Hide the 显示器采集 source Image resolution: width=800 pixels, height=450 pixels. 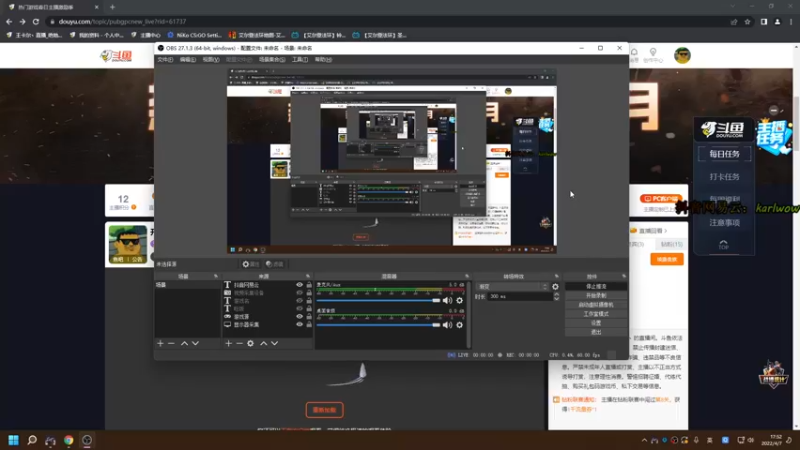coord(299,324)
